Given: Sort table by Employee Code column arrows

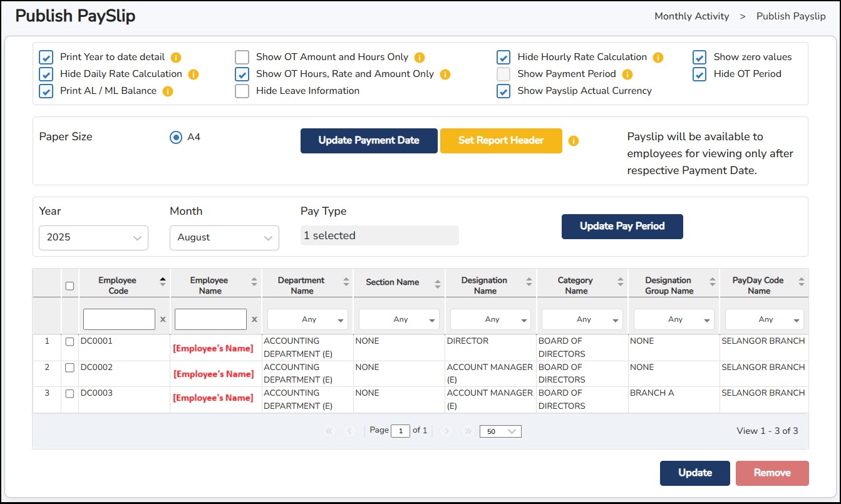Looking at the screenshot, I should [163, 282].
